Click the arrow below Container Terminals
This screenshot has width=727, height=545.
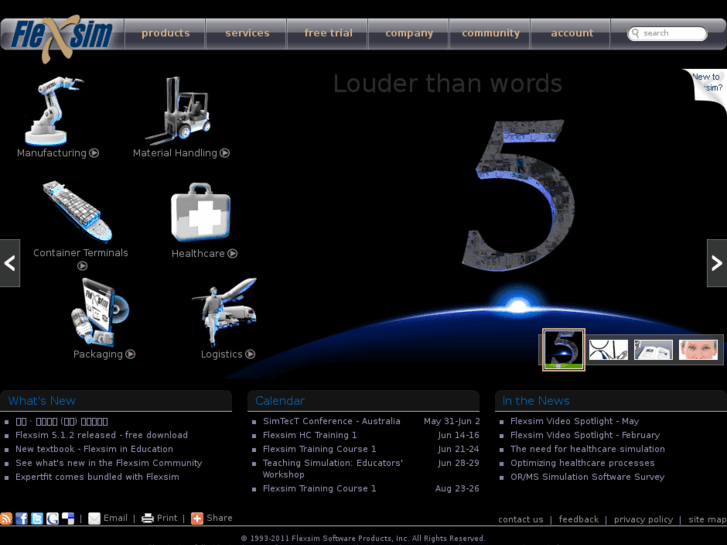(82, 266)
